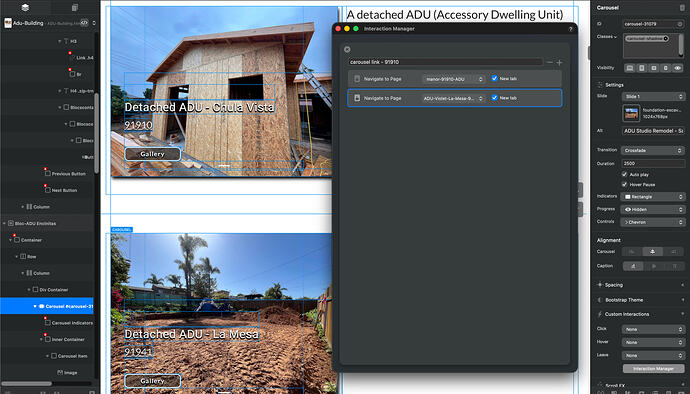Uncheck New tab for ADU-Violet-La-Mesa action
Screen dimensions: 690x394
point(495,98)
